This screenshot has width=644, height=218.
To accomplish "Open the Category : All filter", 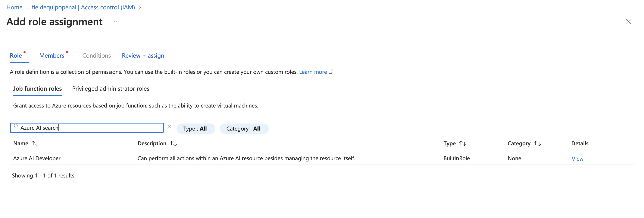I will click(x=244, y=129).
